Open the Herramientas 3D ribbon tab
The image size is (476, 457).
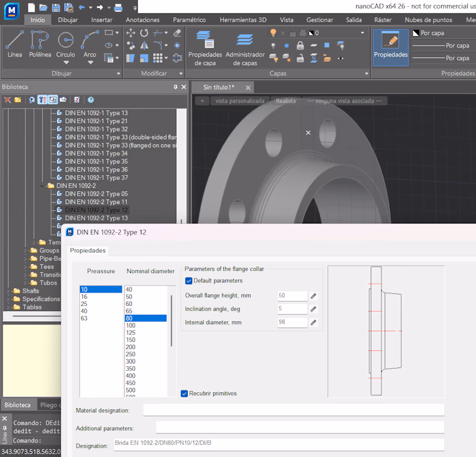click(243, 20)
